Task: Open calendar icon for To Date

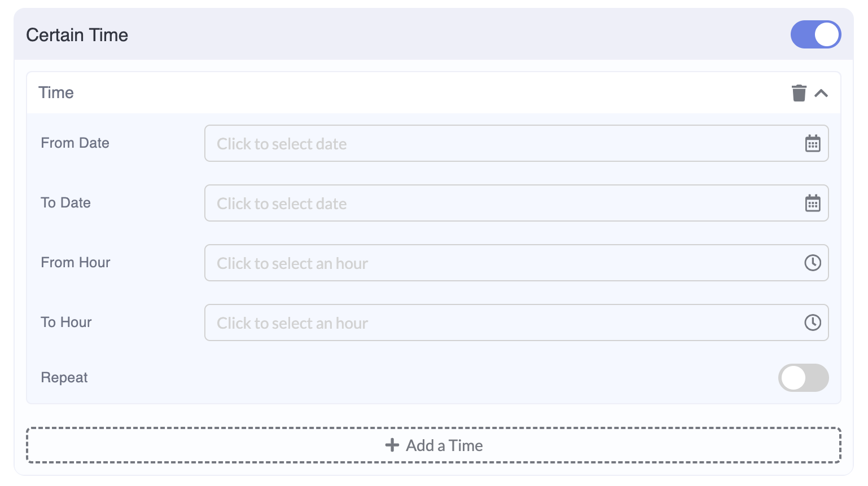Action: pyautogui.click(x=813, y=204)
